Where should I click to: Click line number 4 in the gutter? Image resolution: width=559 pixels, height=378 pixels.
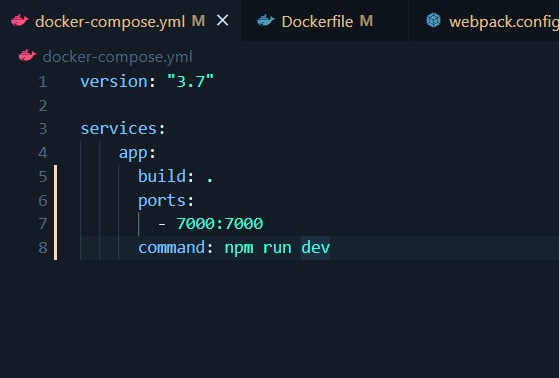point(43,153)
